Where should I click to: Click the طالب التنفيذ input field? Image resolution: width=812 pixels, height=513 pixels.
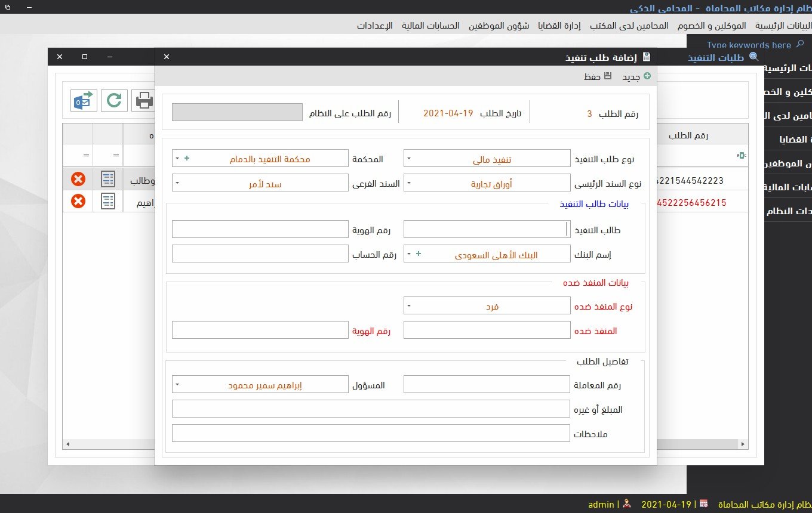[x=487, y=230]
